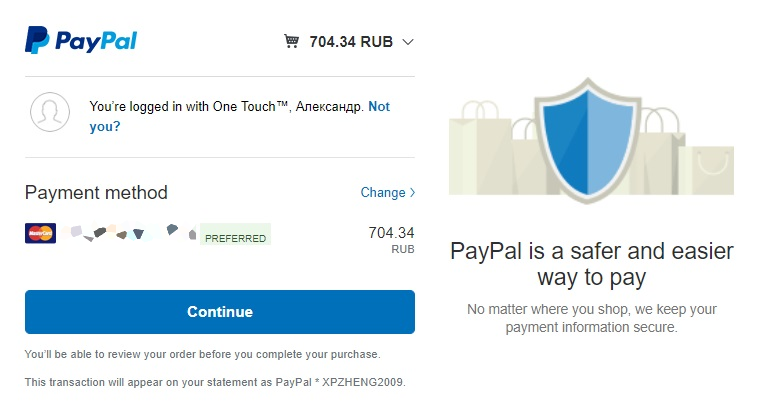Viewport: 766px width, 413px height.
Task: Open the 704.34 RUB order summary at the top
Action: pyautogui.click(x=350, y=42)
